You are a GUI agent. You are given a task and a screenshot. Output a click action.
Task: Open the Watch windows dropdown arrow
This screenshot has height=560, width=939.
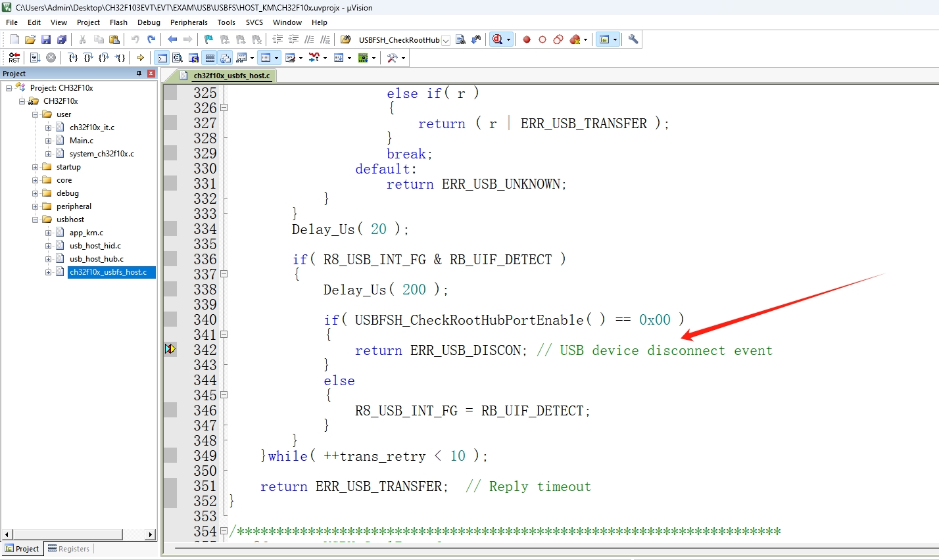coord(252,58)
